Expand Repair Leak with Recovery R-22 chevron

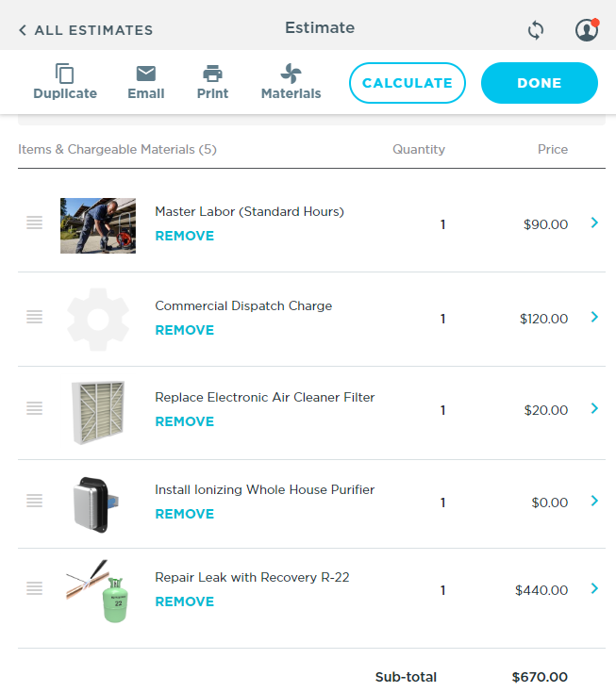594,588
